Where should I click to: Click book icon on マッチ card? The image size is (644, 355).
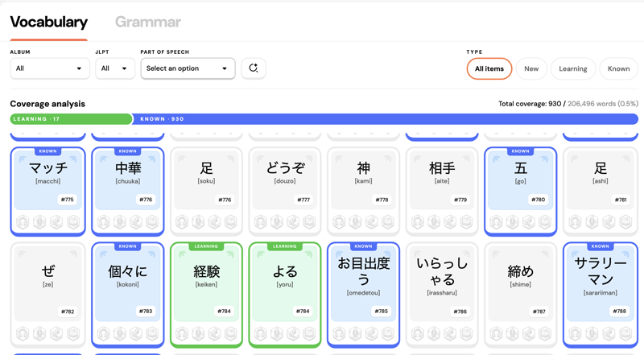point(73,222)
